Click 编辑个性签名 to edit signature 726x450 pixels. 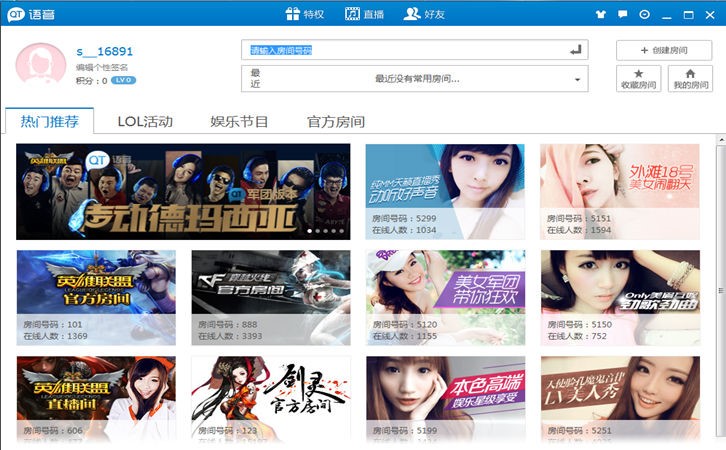[x=102, y=67]
